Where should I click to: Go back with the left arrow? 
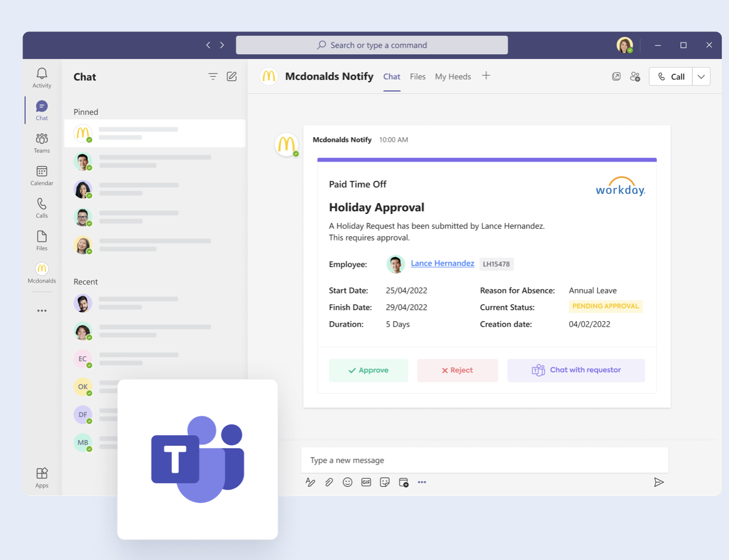208,45
